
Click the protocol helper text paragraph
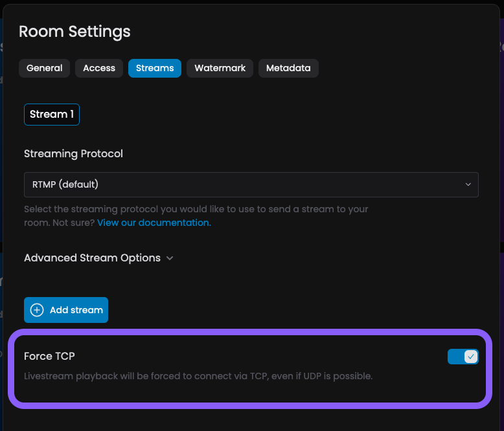[x=196, y=210]
